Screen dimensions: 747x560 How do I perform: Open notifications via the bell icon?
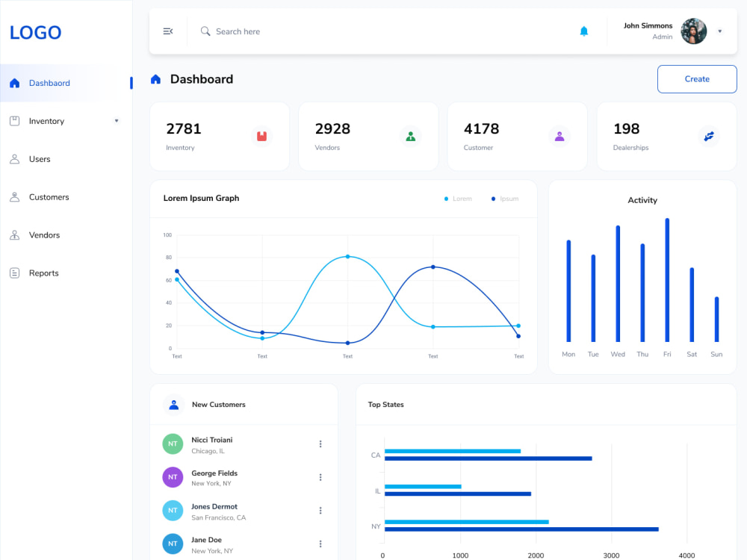pos(583,31)
